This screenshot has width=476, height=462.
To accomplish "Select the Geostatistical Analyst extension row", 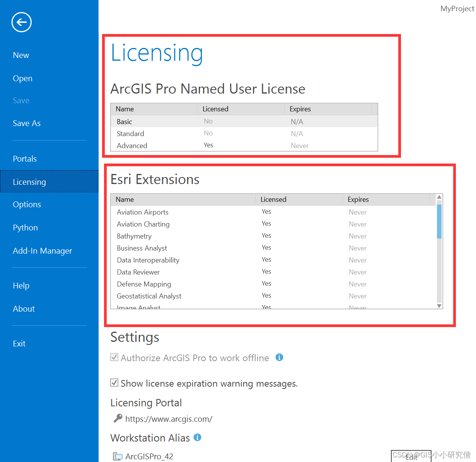I will (x=273, y=296).
